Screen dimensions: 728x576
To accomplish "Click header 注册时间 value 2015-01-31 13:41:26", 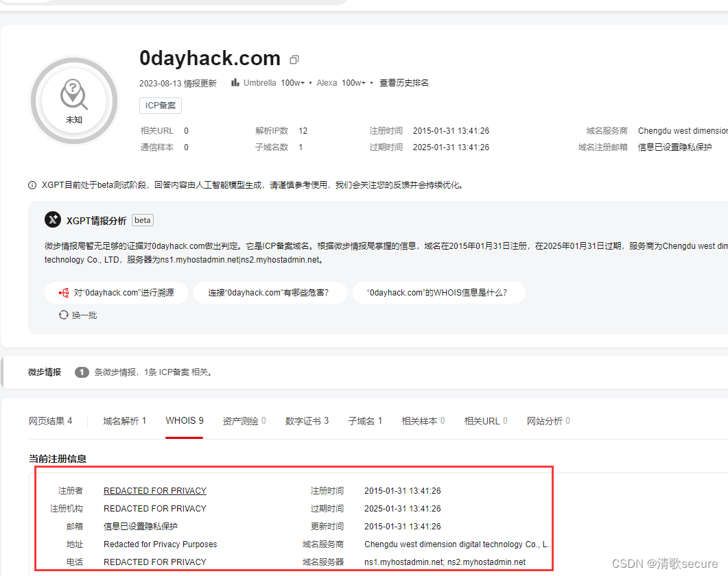I will tap(451, 131).
